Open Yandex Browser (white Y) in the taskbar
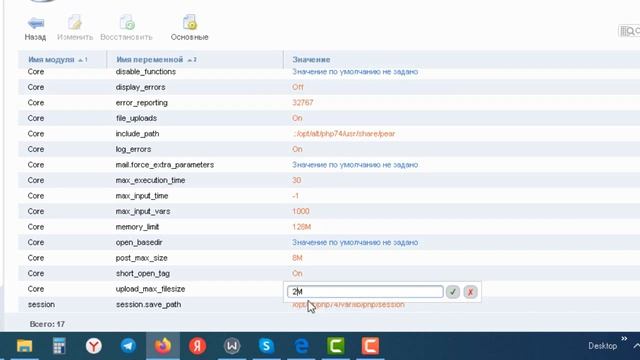 click(x=94, y=346)
